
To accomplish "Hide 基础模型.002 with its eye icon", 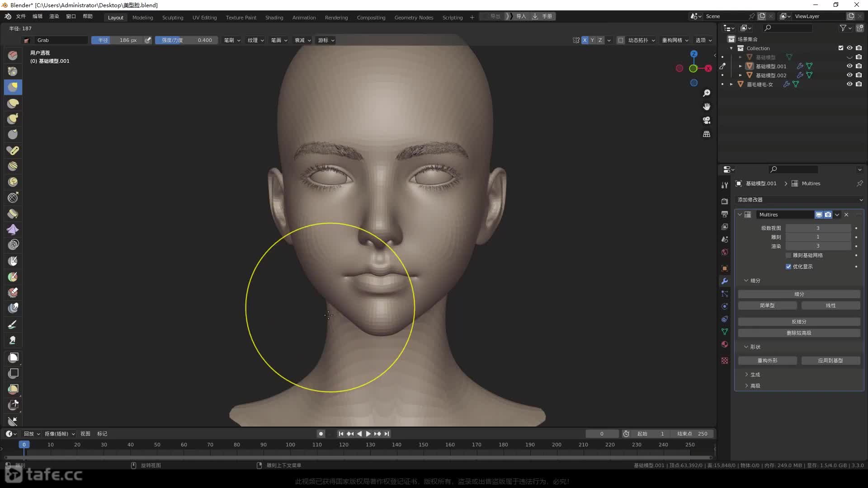I will click(x=849, y=75).
